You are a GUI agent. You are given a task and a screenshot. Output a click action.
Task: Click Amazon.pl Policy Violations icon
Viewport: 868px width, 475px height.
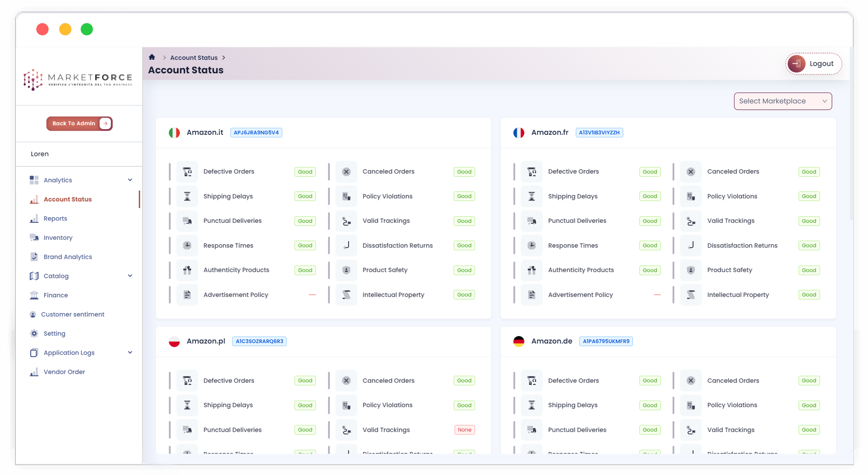346,405
